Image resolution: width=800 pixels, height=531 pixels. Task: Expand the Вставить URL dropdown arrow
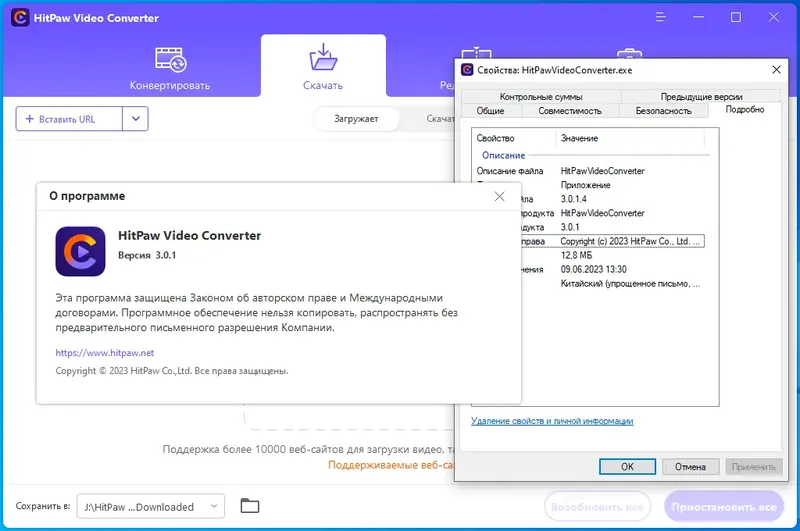pos(136,119)
